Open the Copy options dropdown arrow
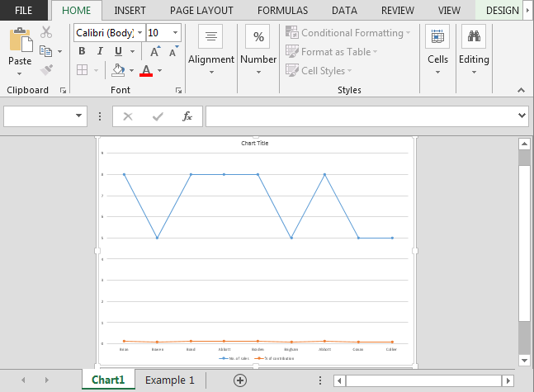 [60, 51]
